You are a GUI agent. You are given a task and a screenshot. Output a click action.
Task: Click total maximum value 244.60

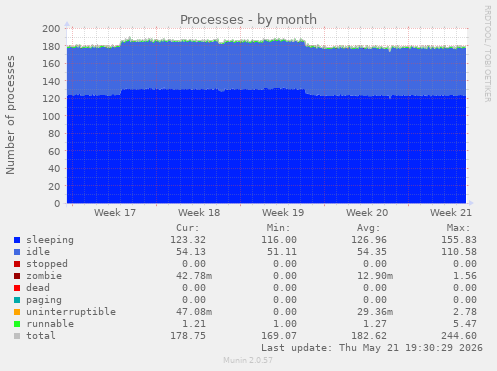pyautogui.click(x=459, y=336)
